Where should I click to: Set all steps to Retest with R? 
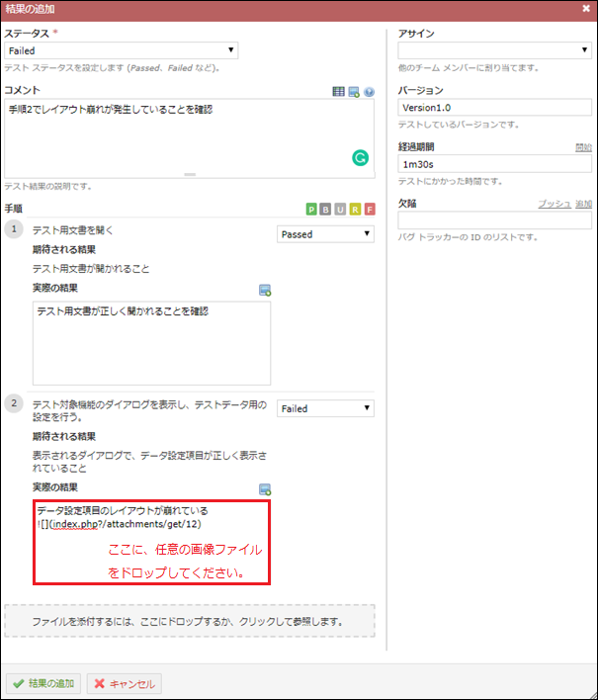(x=355, y=209)
